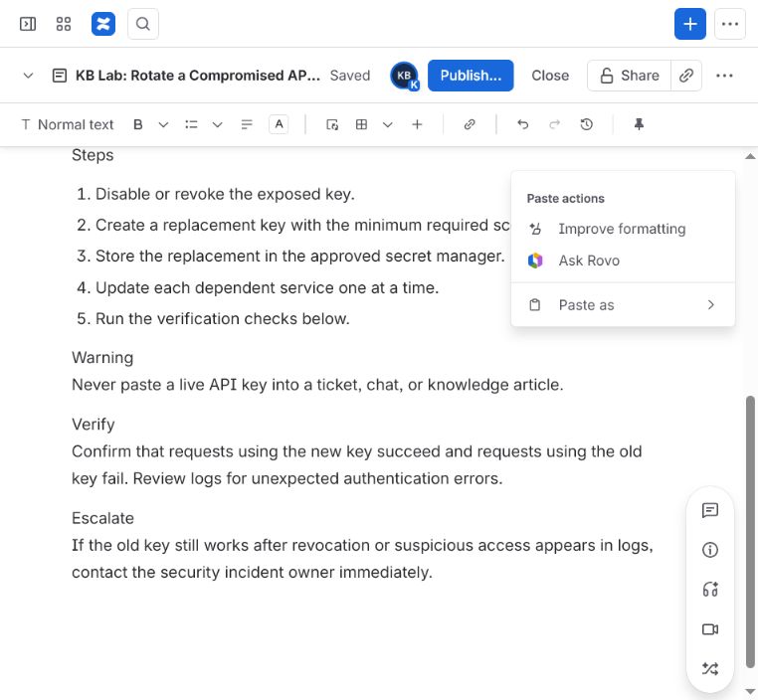The height and width of the screenshot is (700, 758).
Task: Open the AI shuffle transform icon
Action: (709, 668)
